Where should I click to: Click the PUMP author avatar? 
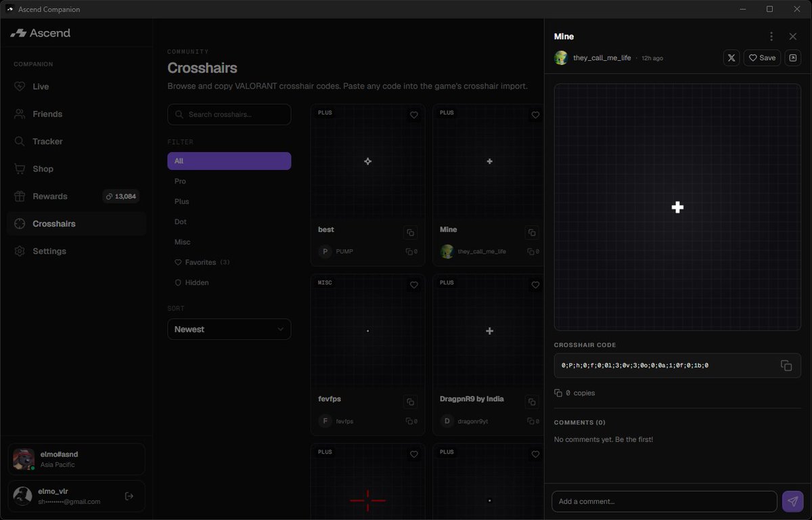pyautogui.click(x=325, y=251)
